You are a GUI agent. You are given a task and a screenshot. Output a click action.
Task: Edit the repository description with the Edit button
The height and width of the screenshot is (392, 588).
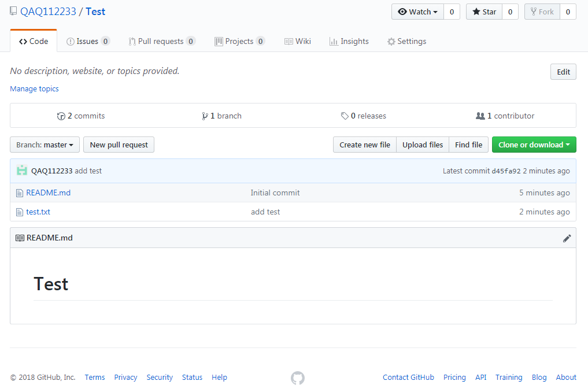tap(563, 72)
